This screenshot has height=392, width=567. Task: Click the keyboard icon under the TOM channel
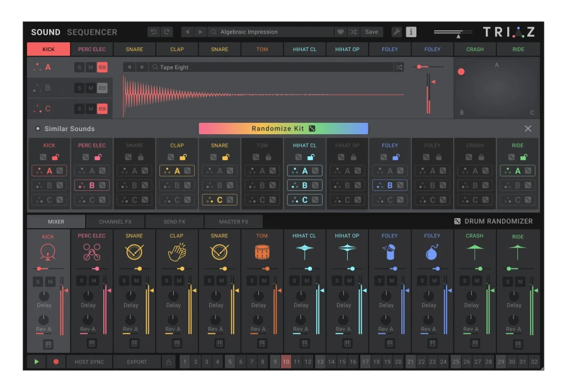[x=262, y=343]
